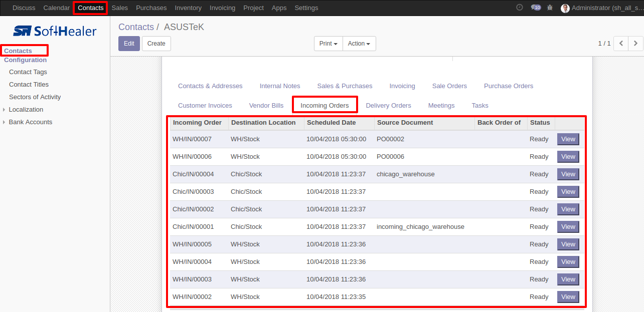
Task: Switch to Vendor Bills tab
Action: tap(266, 106)
